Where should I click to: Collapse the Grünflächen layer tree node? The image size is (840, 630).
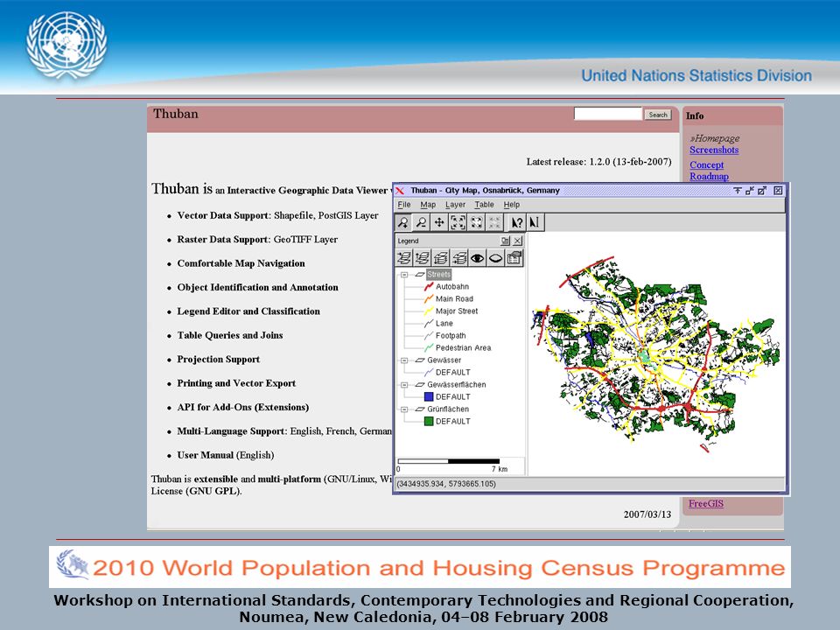click(x=404, y=409)
